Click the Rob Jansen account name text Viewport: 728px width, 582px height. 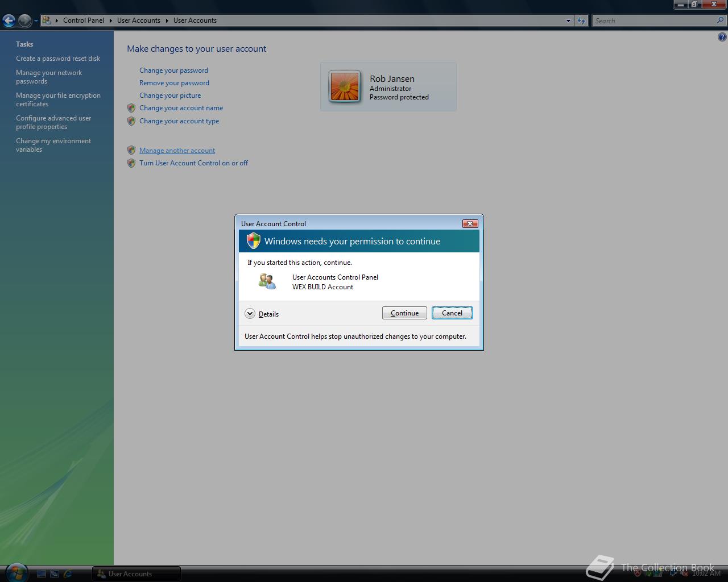pyautogui.click(x=392, y=79)
